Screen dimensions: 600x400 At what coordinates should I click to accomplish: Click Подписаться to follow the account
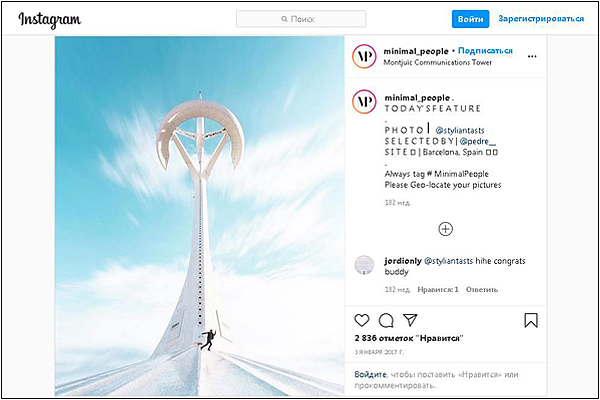point(485,51)
